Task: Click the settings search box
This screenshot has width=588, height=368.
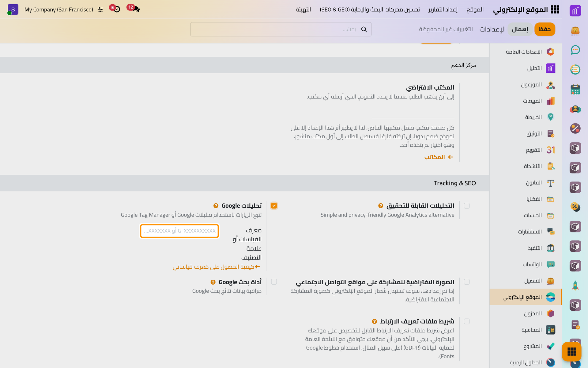Action: (x=281, y=29)
